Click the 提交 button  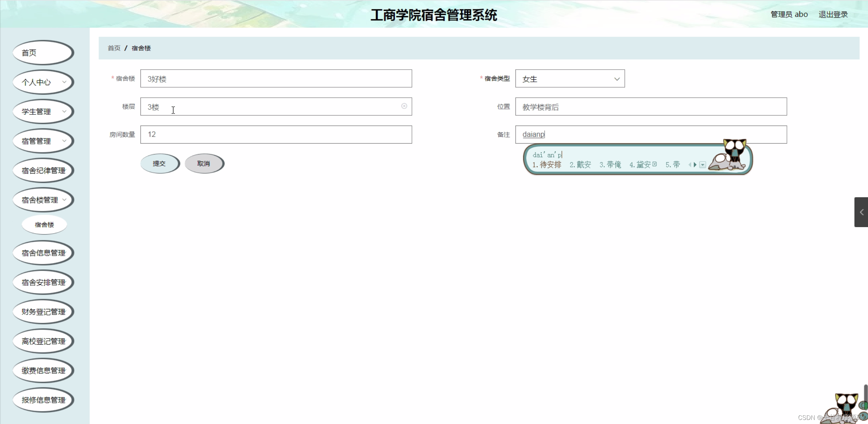click(x=159, y=164)
